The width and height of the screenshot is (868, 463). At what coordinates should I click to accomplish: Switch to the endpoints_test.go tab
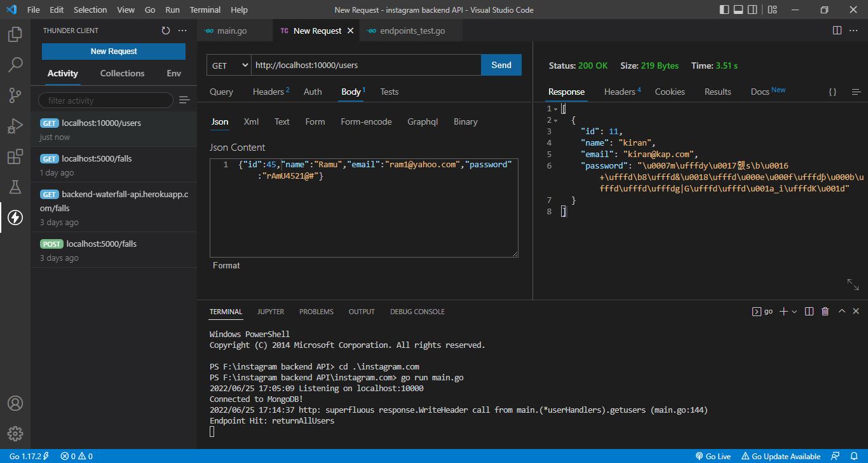pos(412,31)
